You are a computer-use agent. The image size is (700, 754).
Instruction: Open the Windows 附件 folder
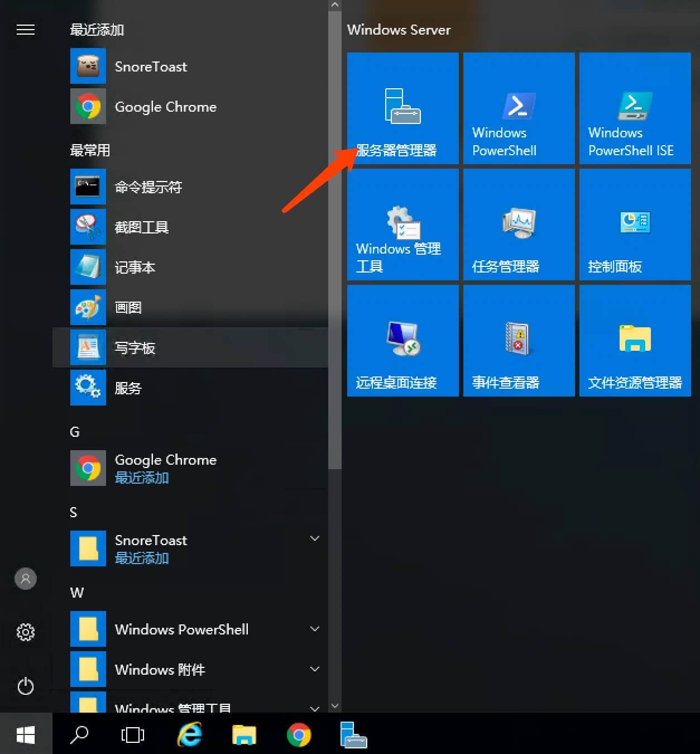point(190,669)
